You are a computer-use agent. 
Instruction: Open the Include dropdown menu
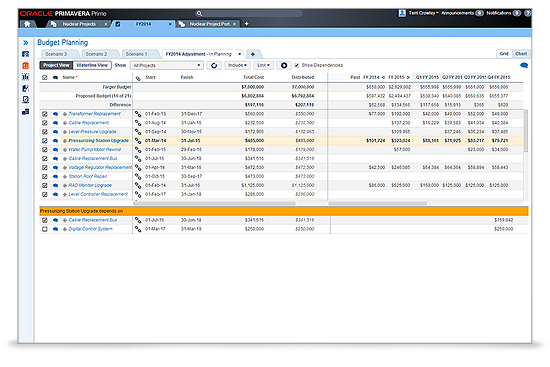(x=237, y=65)
